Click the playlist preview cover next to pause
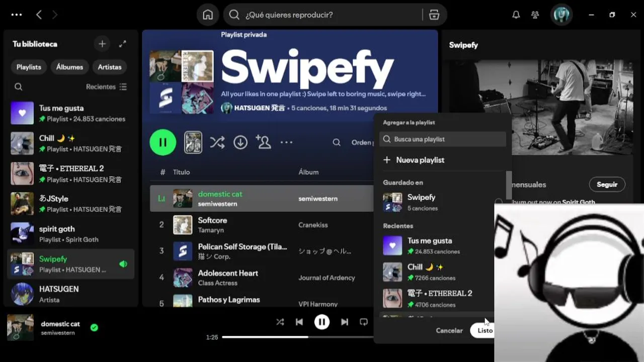This screenshot has width=644, height=362. tap(193, 142)
